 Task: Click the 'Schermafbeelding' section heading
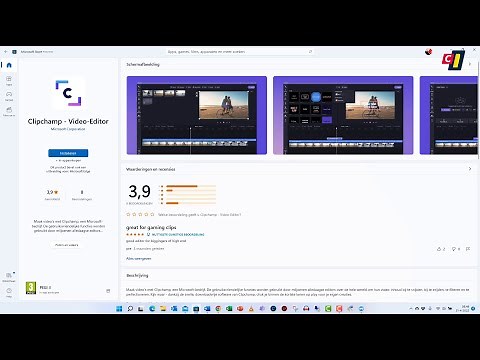143,64
